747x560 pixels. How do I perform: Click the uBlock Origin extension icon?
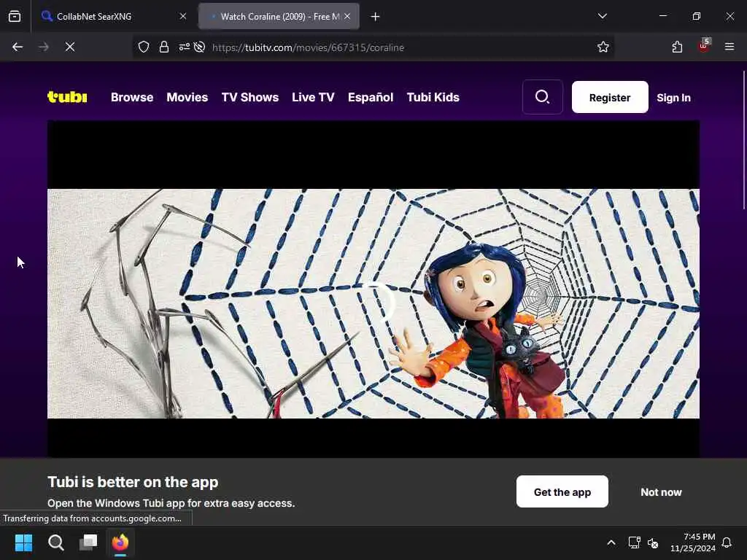click(x=704, y=46)
